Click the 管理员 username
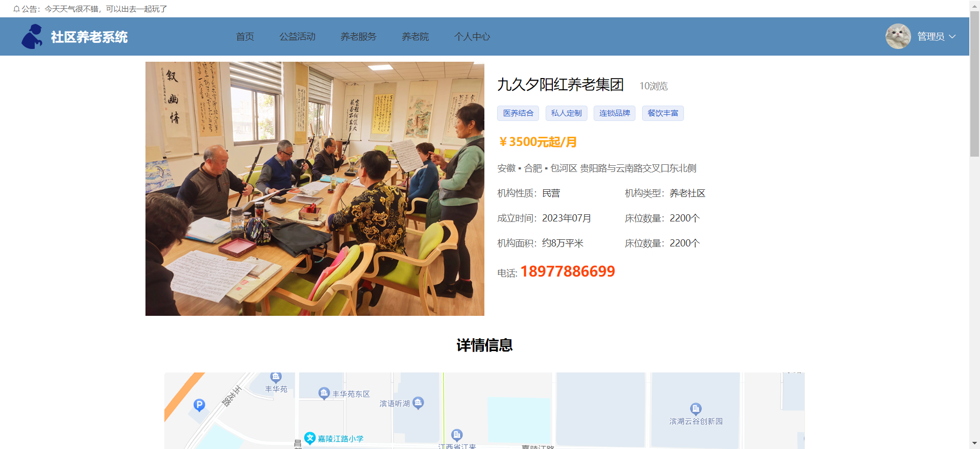 (931, 37)
